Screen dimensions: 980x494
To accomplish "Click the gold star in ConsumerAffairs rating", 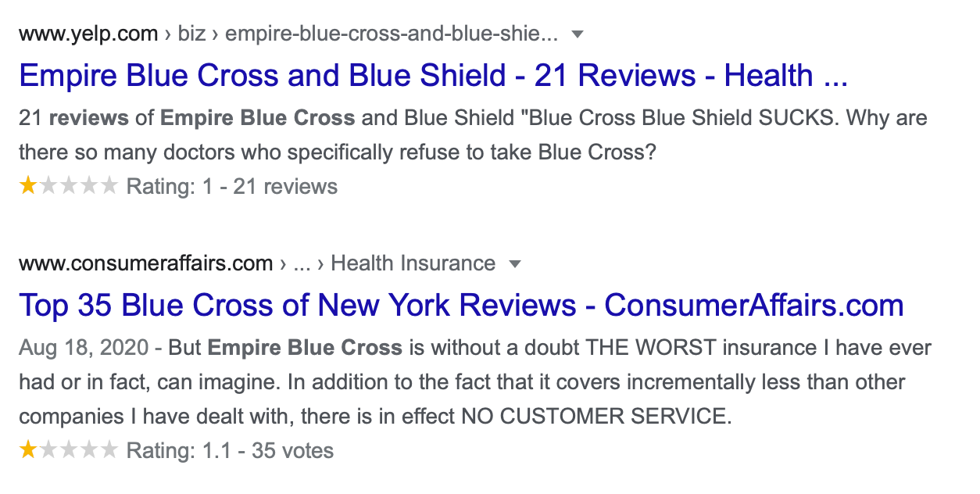I will (28, 450).
